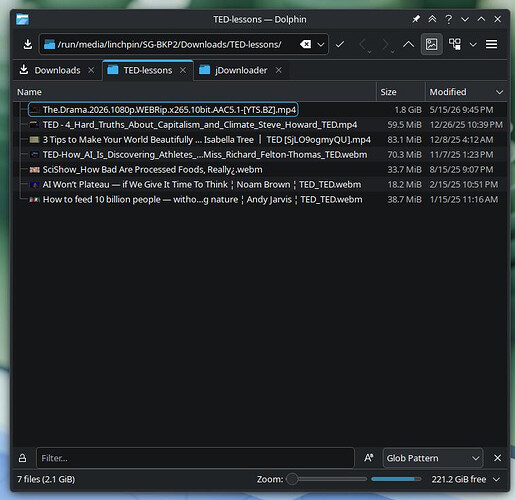
Task: Close the jDownloader tab
Action: pyautogui.click(x=279, y=70)
